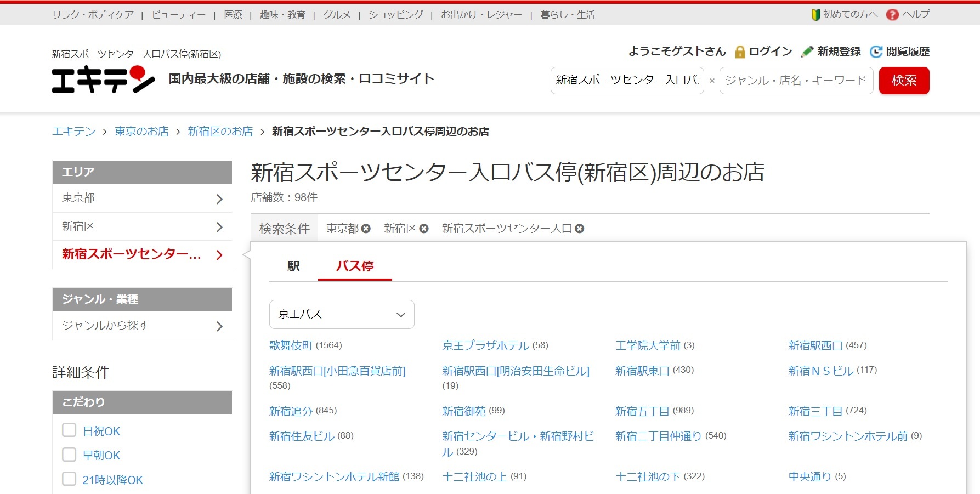Expand the 新宿スポーツセンター area row
Screen dimensions: 980x494
click(x=143, y=254)
